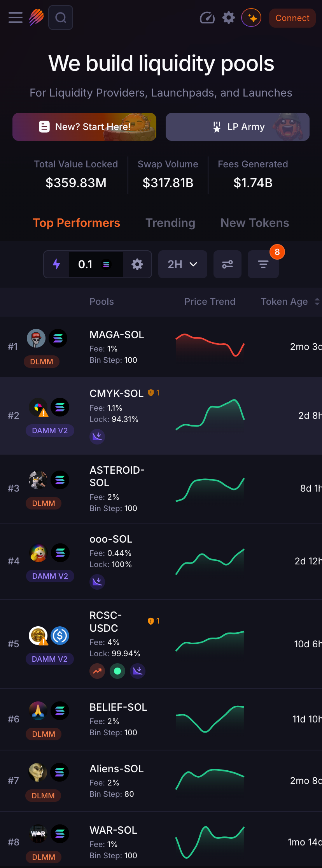Toggle the lightning quick-buy mode
Viewport: 322px width, 868px height.
[x=57, y=264]
